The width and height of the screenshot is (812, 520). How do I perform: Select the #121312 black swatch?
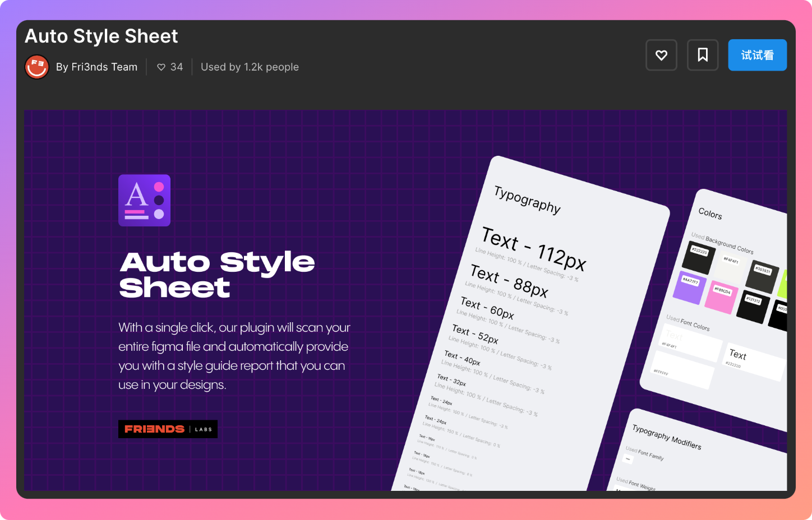753,306
